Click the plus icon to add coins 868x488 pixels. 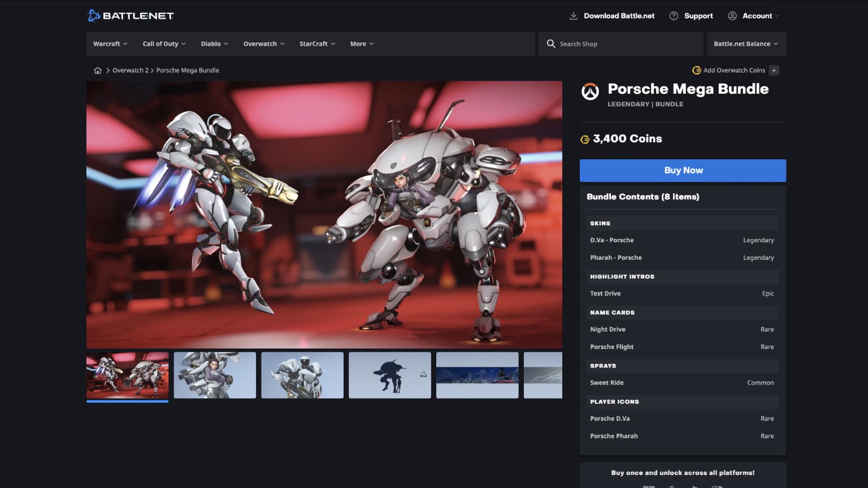[x=774, y=71]
